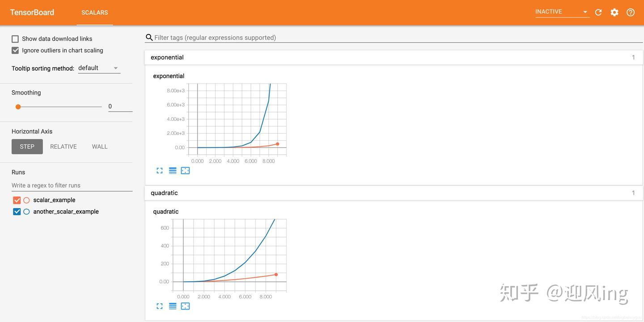Open the INACTIVE dashboards dropdown

[x=562, y=12]
